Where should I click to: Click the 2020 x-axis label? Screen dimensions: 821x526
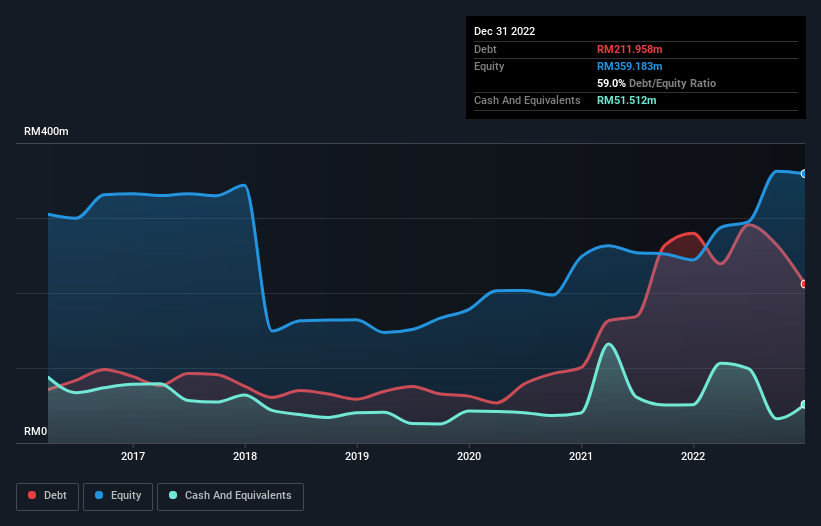click(469, 456)
